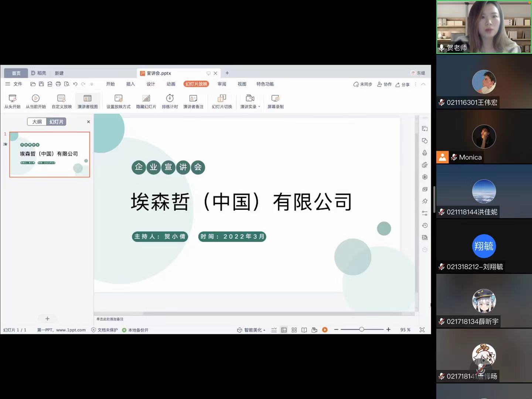This screenshot has height=399, width=532.
Task: Collapse the ribbon with the chevron
Action: (423, 84)
